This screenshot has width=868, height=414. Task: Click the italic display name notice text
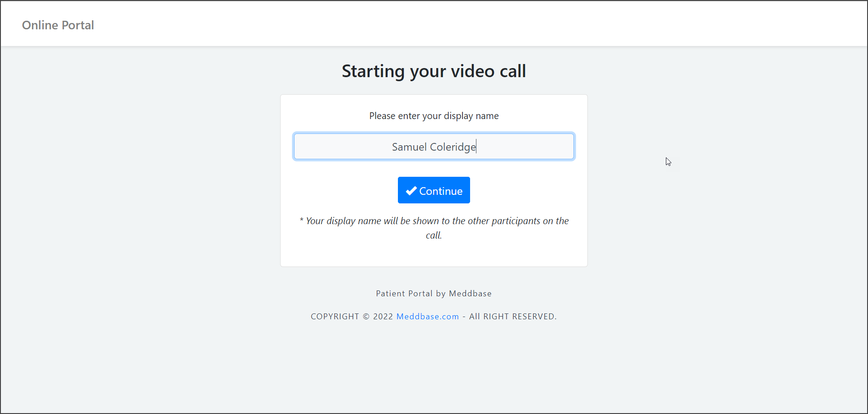pos(434,221)
